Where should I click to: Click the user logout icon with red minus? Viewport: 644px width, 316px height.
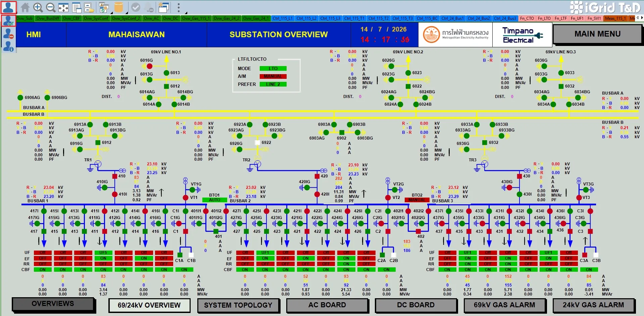tap(8, 34)
